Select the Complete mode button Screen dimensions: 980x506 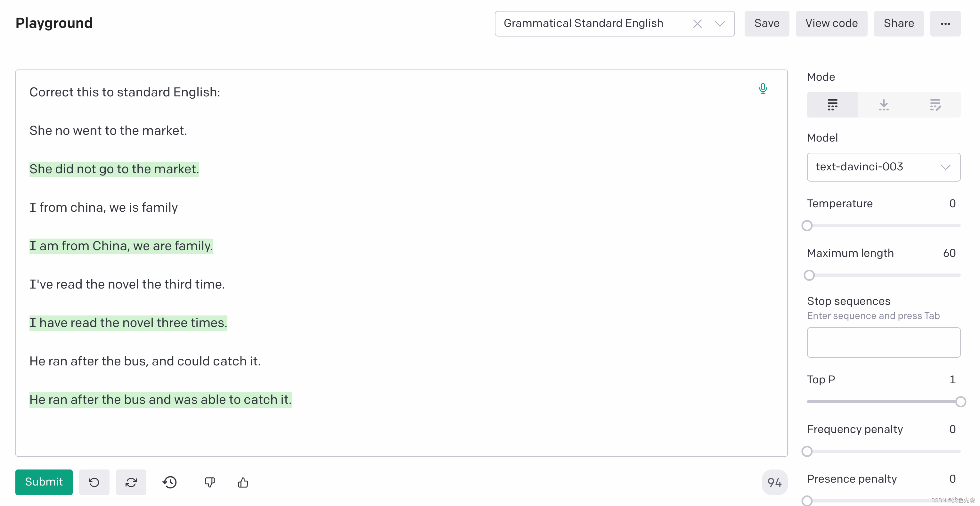tap(832, 105)
